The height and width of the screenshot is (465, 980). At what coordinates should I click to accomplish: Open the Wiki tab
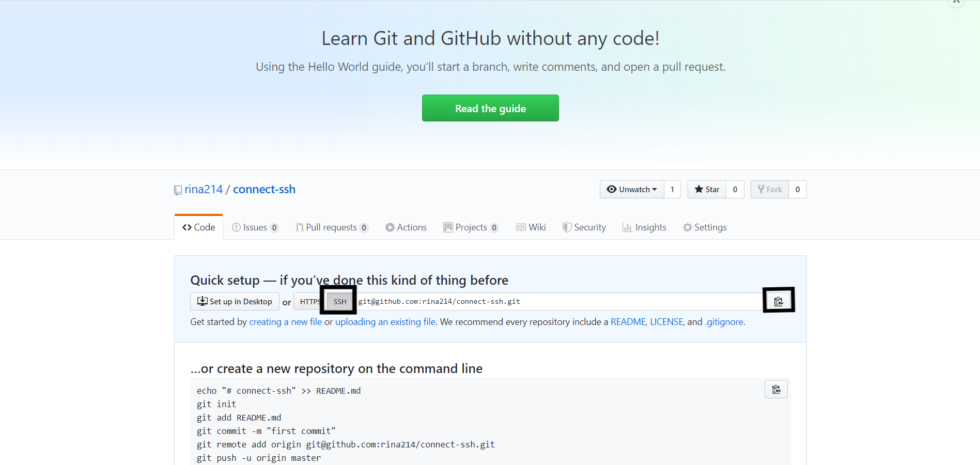point(531,227)
